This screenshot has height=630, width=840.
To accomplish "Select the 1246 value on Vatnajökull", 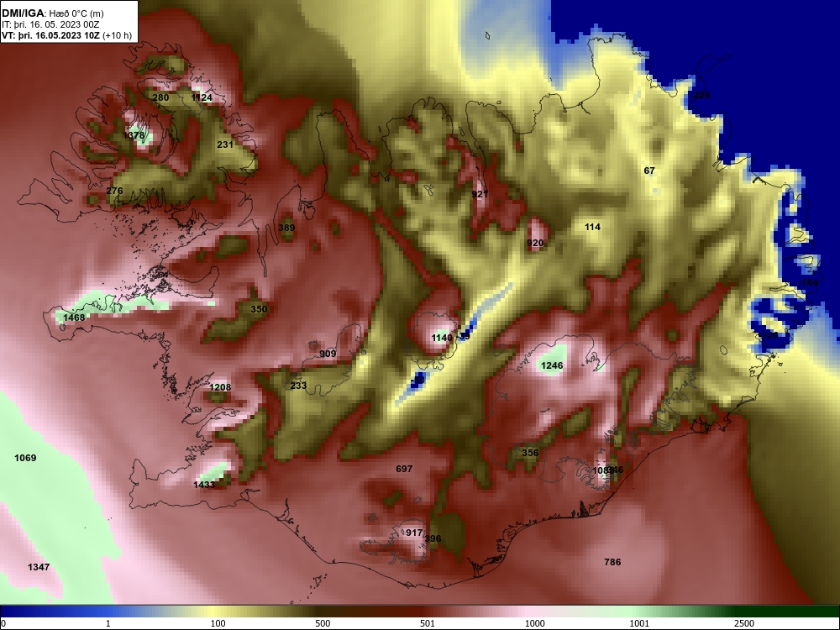I will 552,366.
